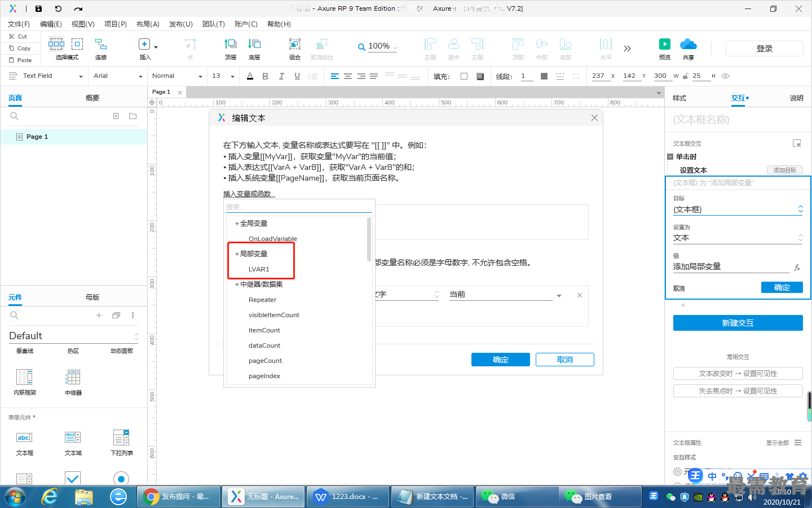Viewport: 812px width, 508px height.
Task: Toggle italic formatting
Action: [281, 76]
